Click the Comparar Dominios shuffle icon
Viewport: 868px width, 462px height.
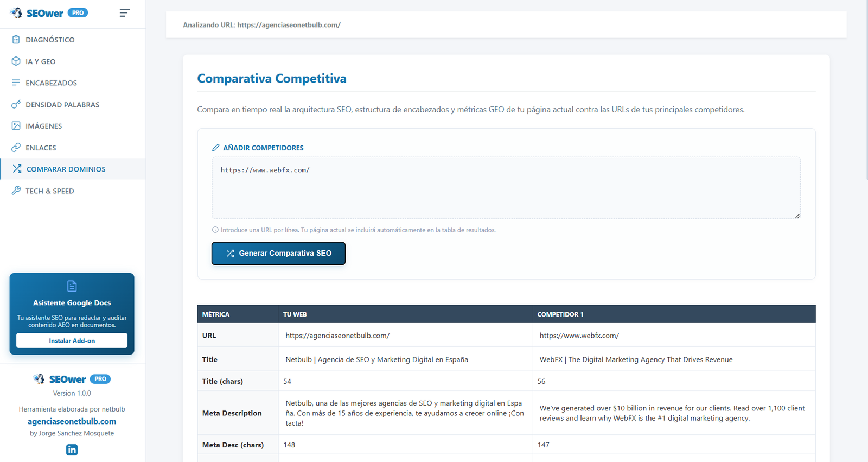[17, 169]
